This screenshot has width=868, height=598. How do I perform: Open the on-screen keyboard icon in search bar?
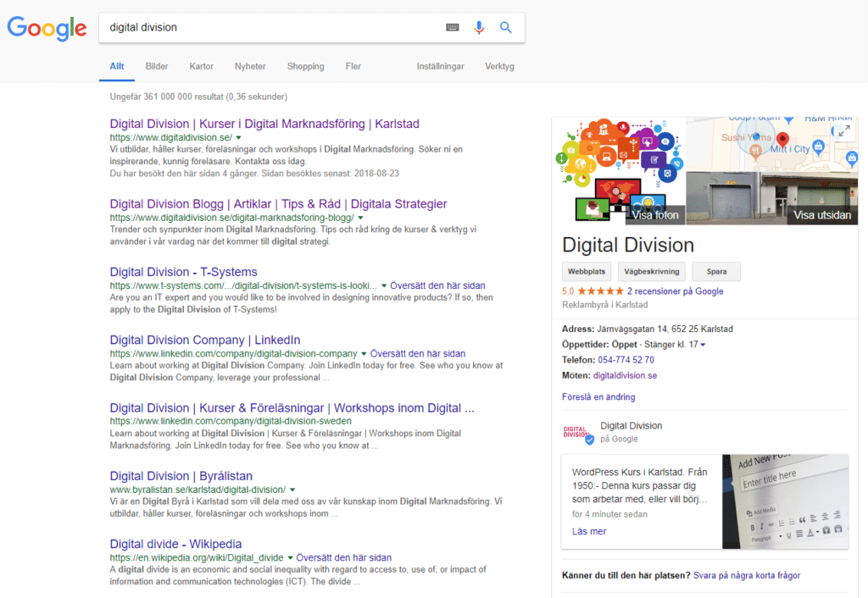[453, 27]
